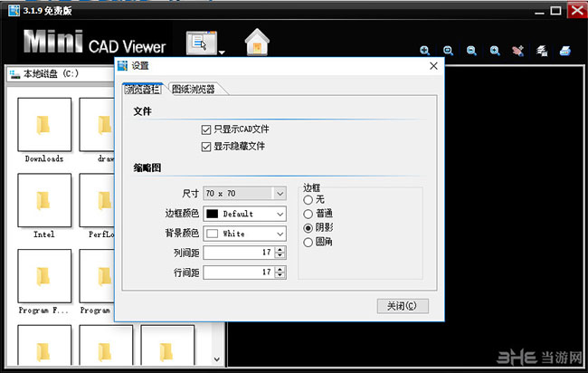Open the dra... folder thumbnail beside Downloads
The width and height of the screenshot is (588, 373).
click(x=97, y=125)
